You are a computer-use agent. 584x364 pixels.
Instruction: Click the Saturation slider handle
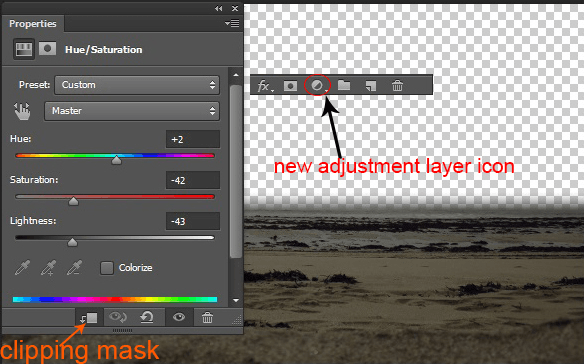click(x=73, y=201)
